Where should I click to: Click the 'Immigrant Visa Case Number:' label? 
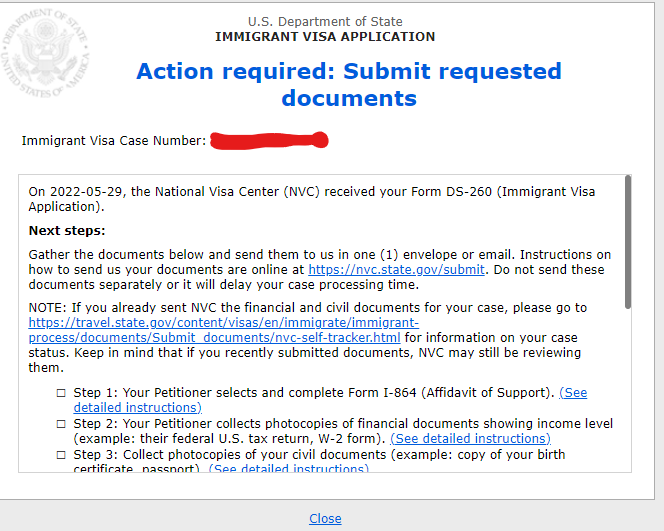[114, 141]
